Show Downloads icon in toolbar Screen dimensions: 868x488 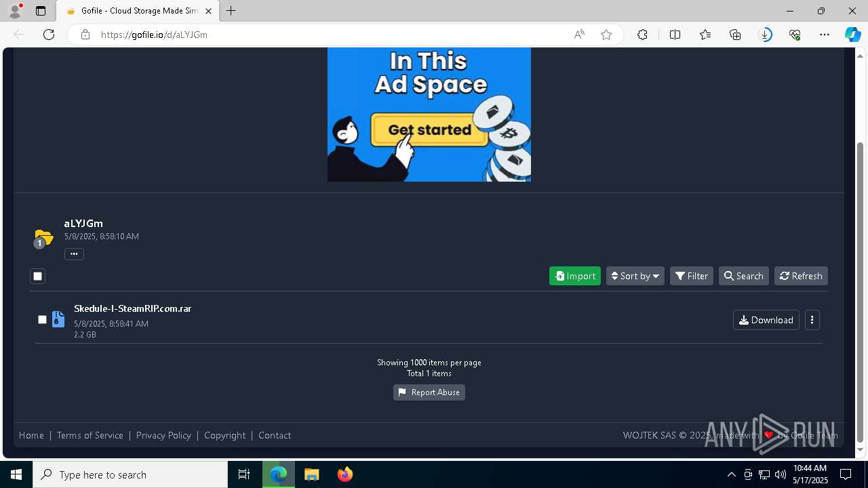[x=765, y=35]
